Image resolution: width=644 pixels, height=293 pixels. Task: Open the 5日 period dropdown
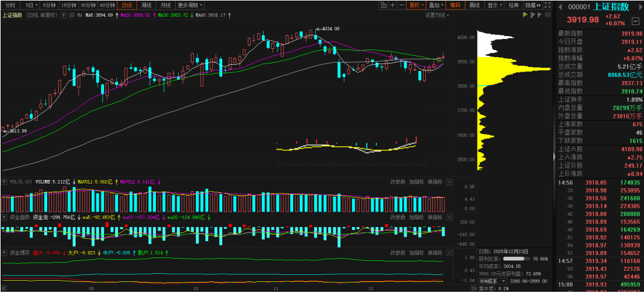pos(31,5)
